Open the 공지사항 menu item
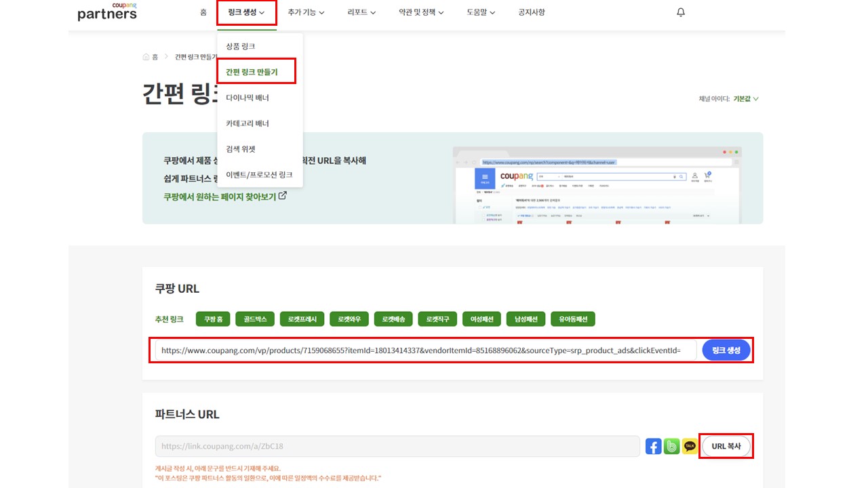This screenshot has height=488, width=868. pyautogui.click(x=531, y=12)
